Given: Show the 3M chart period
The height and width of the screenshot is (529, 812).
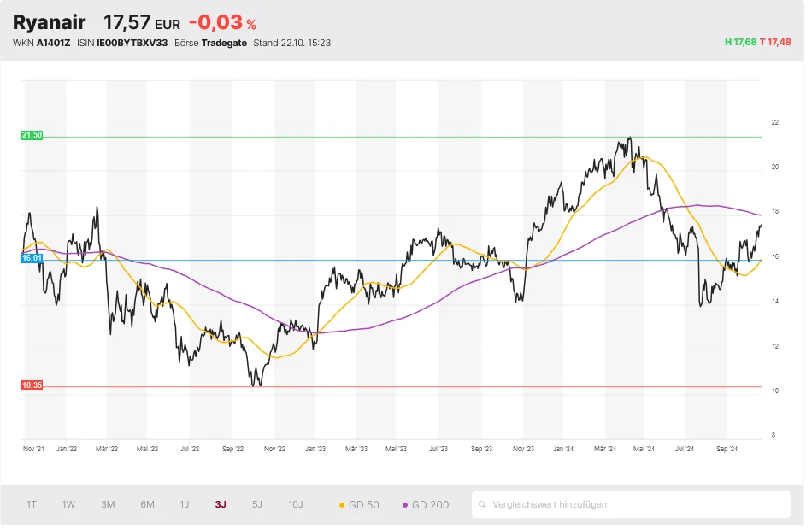Looking at the screenshot, I should [108, 504].
